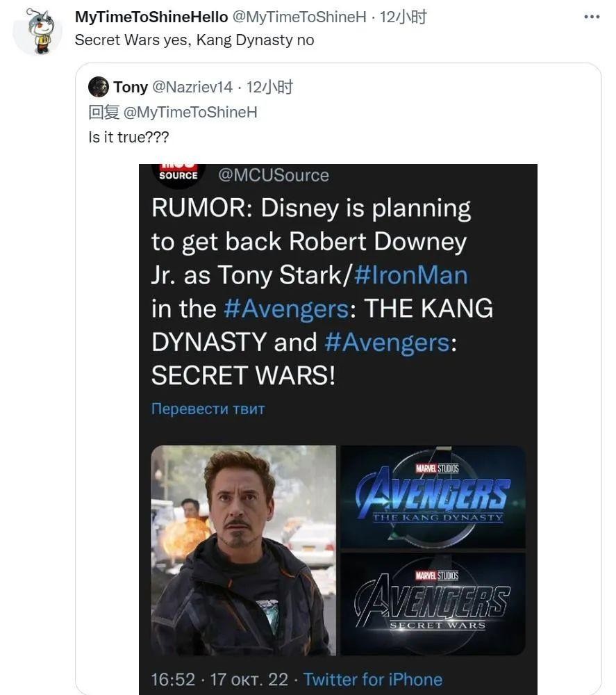Click Tony's small profile avatar

[x=99, y=87]
